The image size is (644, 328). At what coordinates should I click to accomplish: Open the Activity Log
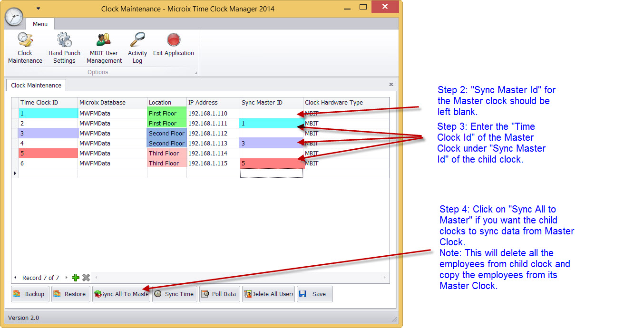tap(137, 48)
